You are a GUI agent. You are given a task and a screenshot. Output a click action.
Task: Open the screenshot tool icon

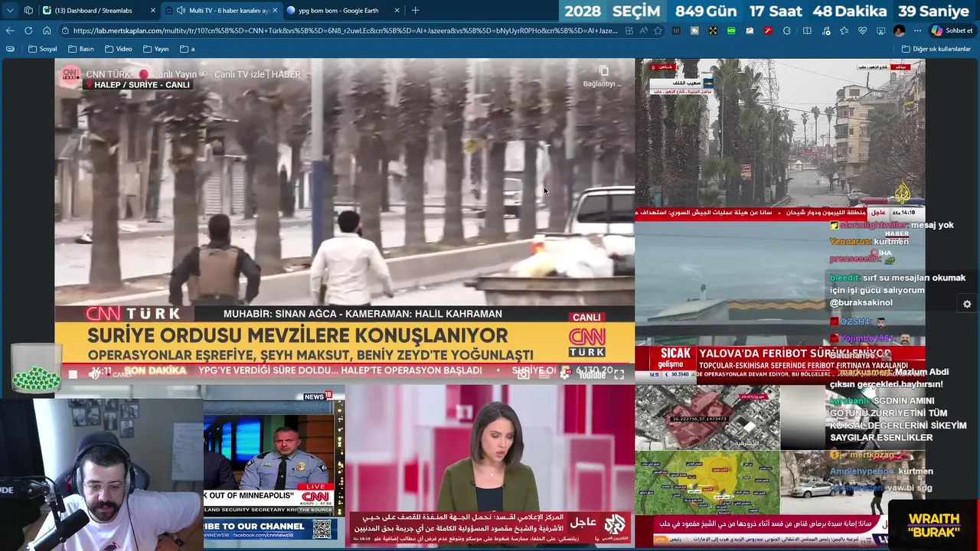880,31
